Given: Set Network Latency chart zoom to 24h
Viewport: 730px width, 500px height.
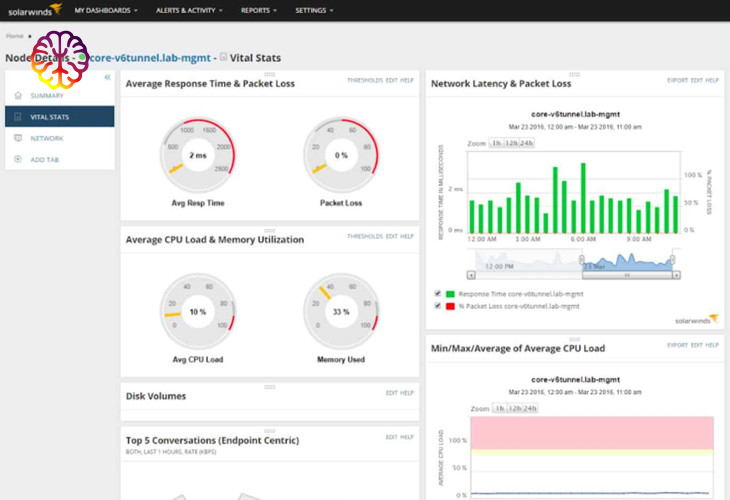Looking at the screenshot, I should (x=527, y=143).
